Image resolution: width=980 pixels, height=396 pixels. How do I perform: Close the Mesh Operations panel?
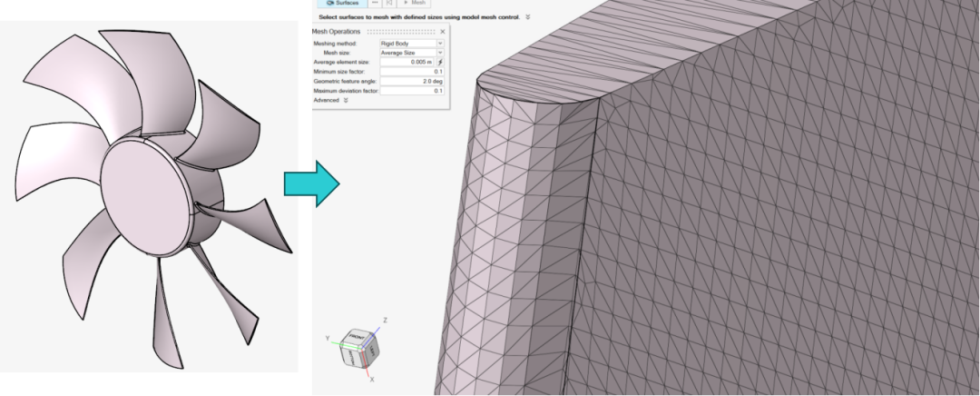coord(442,32)
